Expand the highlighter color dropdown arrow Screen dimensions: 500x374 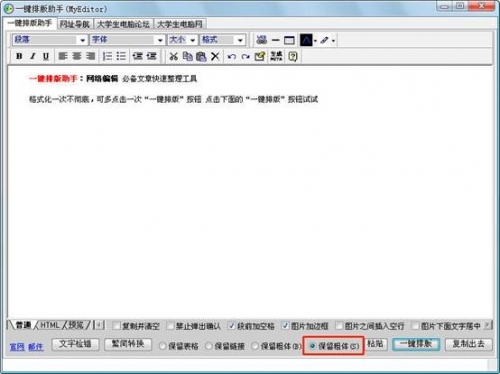pyautogui.click(x=333, y=41)
